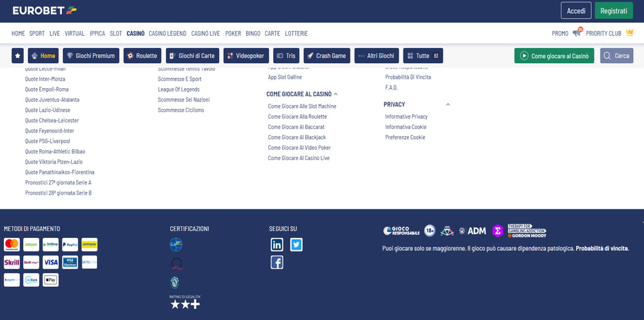Go to POKER in main menu
Image resolution: width=644 pixels, height=320 pixels.
(233, 33)
